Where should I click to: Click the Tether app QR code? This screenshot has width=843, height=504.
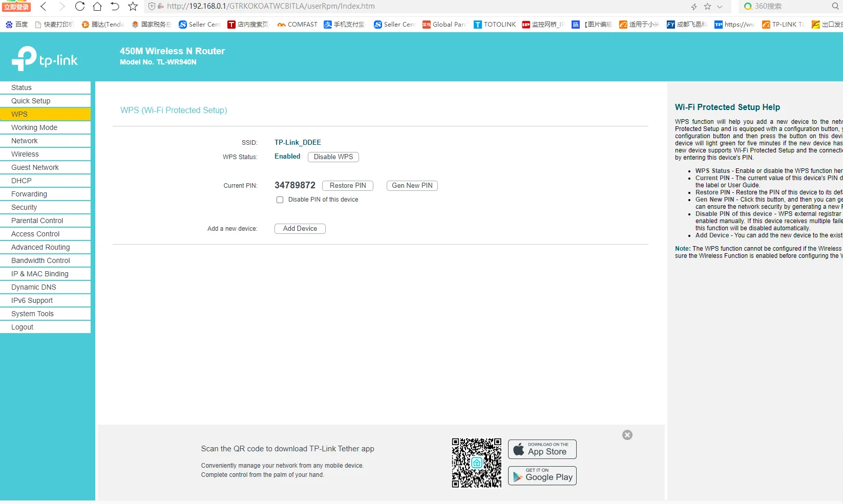tap(476, 463)
